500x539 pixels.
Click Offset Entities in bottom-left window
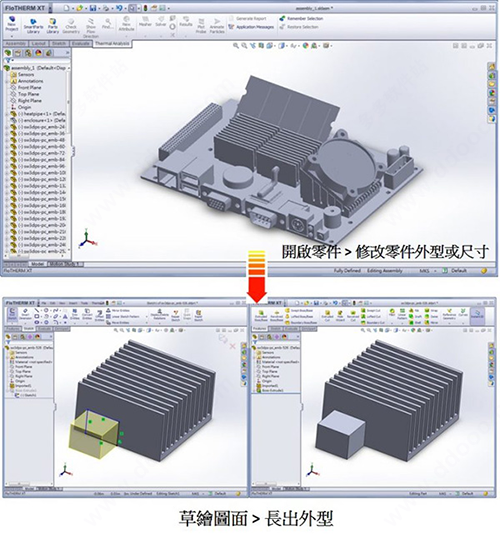point(99,315)
